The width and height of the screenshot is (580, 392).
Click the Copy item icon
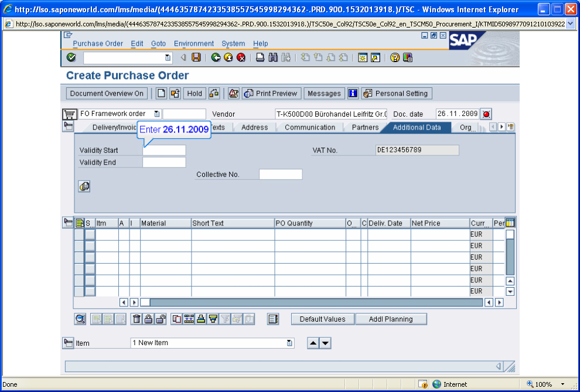(x=177, y=319)
